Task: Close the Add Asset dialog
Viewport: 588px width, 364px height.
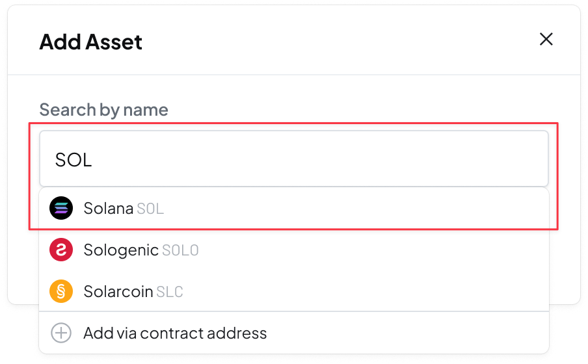Action: coord(546,40)
